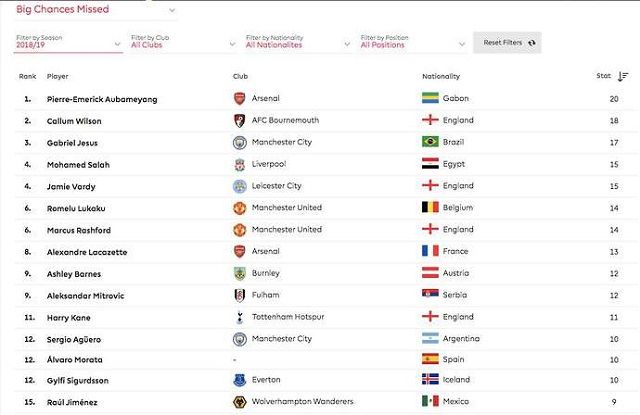Expand the Filter by Nationality dropdown
Screen dimensions: 640x415
coord(298,42)
